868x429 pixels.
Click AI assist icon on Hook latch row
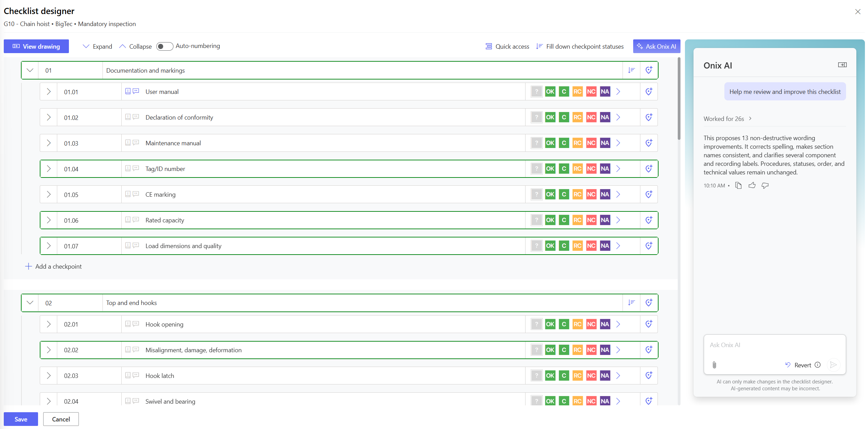(649, 376)
